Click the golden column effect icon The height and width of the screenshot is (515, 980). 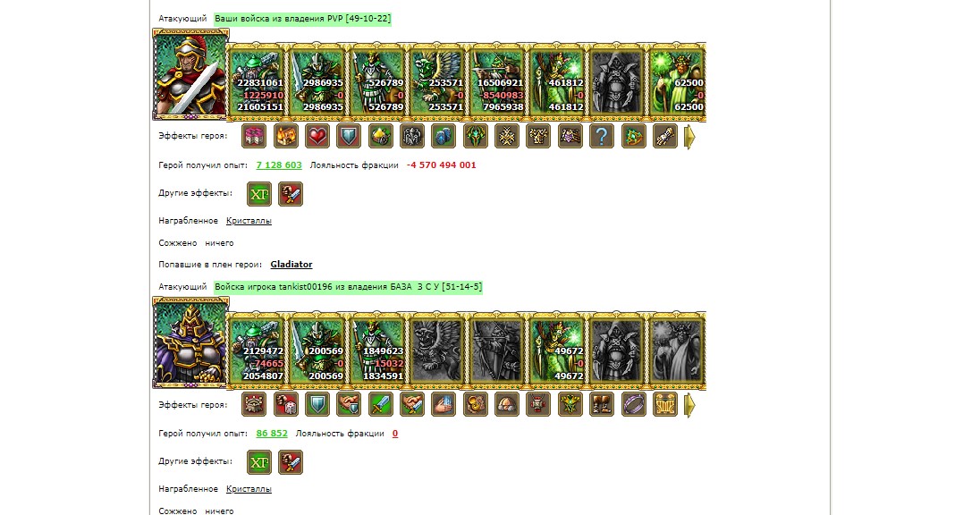(665, 404)
